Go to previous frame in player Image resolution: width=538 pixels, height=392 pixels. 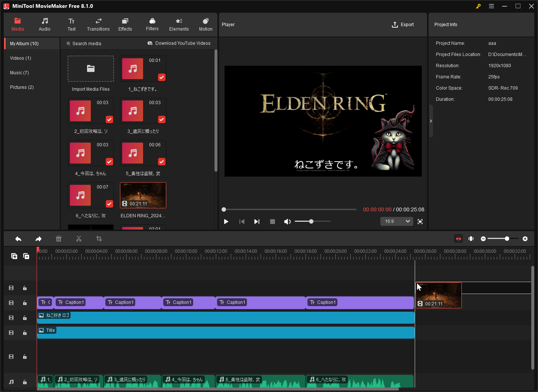click(242, 222)
